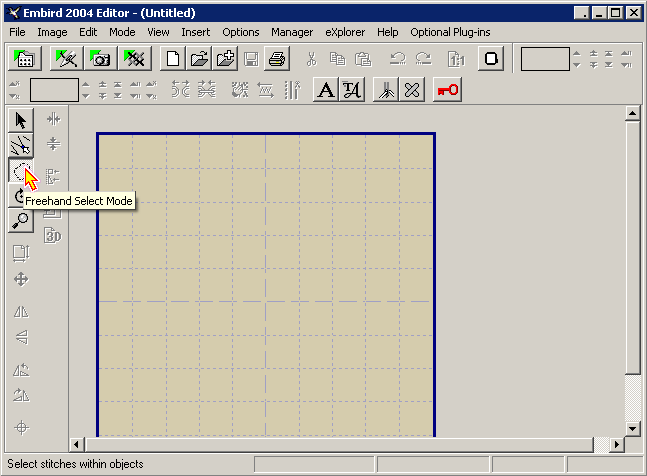Click the green-flag camera icon
Screen dimensions: 647x476
(100, 59)
